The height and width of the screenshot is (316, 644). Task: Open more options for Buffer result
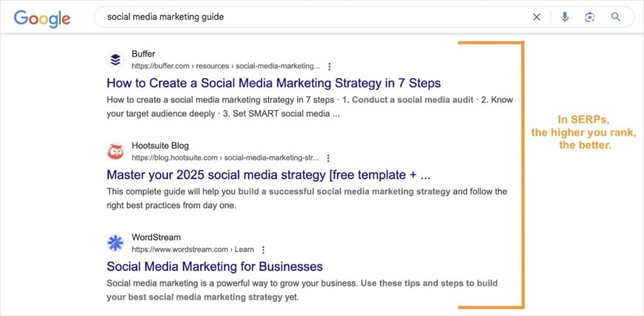tap(330, 66)
